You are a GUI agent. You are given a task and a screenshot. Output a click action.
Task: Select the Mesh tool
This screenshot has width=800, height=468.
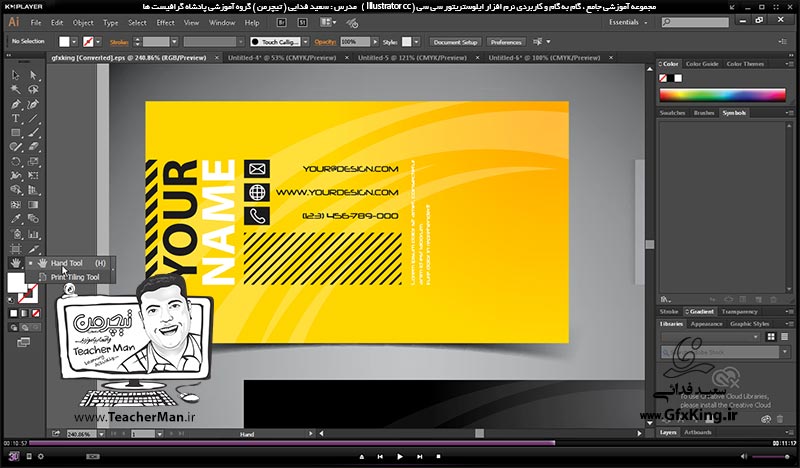[16, 205]
